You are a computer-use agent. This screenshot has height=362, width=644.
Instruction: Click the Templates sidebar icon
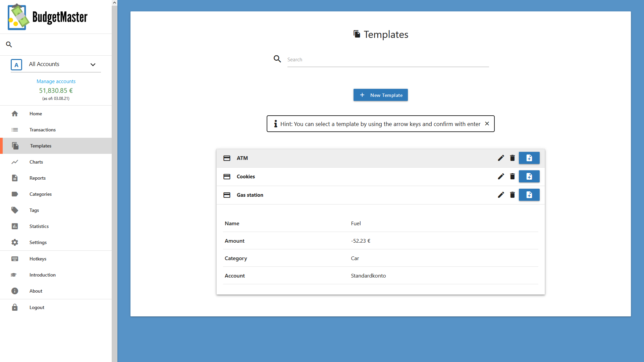coord(15,146)
